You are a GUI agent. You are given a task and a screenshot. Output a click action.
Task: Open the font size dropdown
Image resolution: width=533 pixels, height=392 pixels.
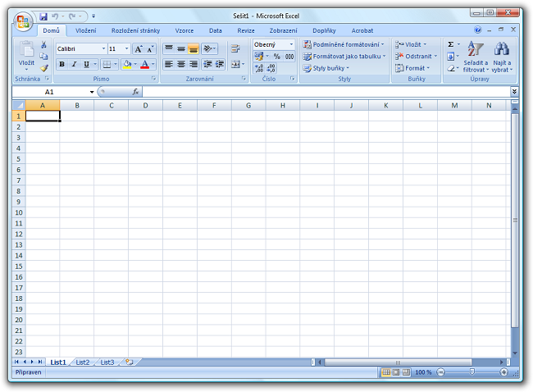(x=126, y=49)
